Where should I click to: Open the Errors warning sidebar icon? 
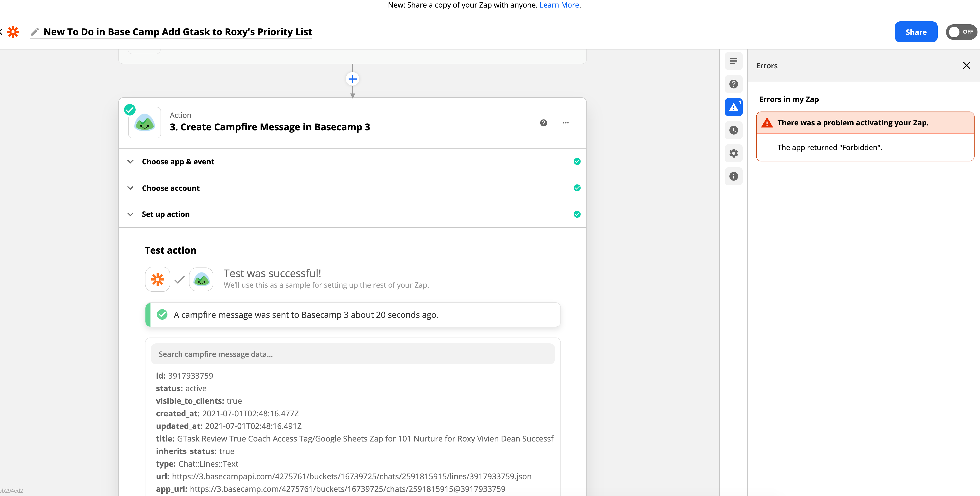[x=734, y=107]
